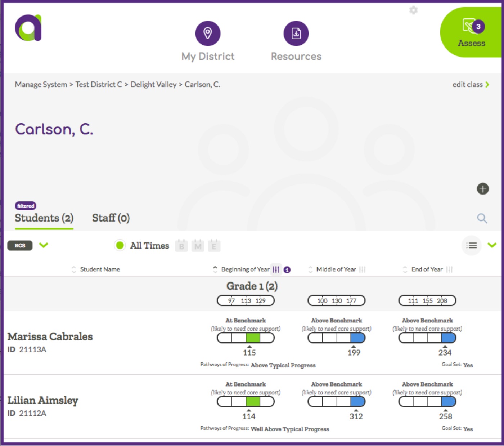Click the edit class link

pyautogui.click(x=468, y=84)
